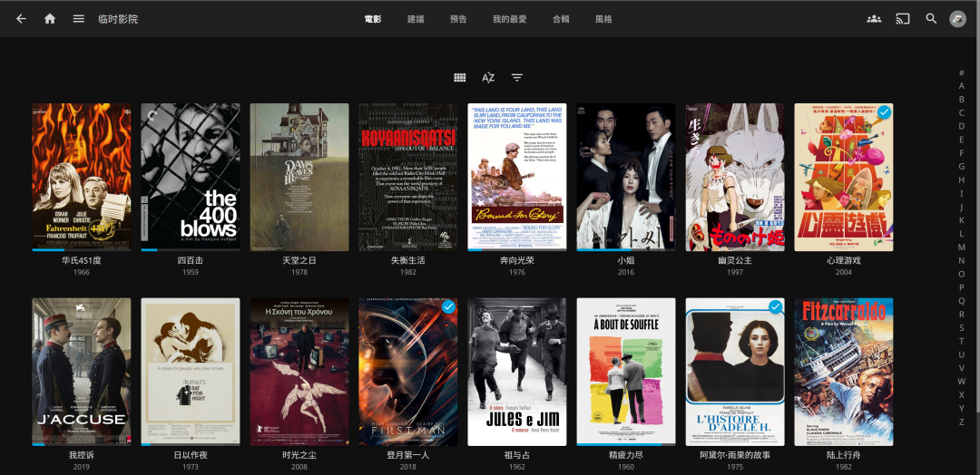Click progress bar under 华氏451度 poster
This screenshot has width=980, height=475.
(x=82, y=249)
